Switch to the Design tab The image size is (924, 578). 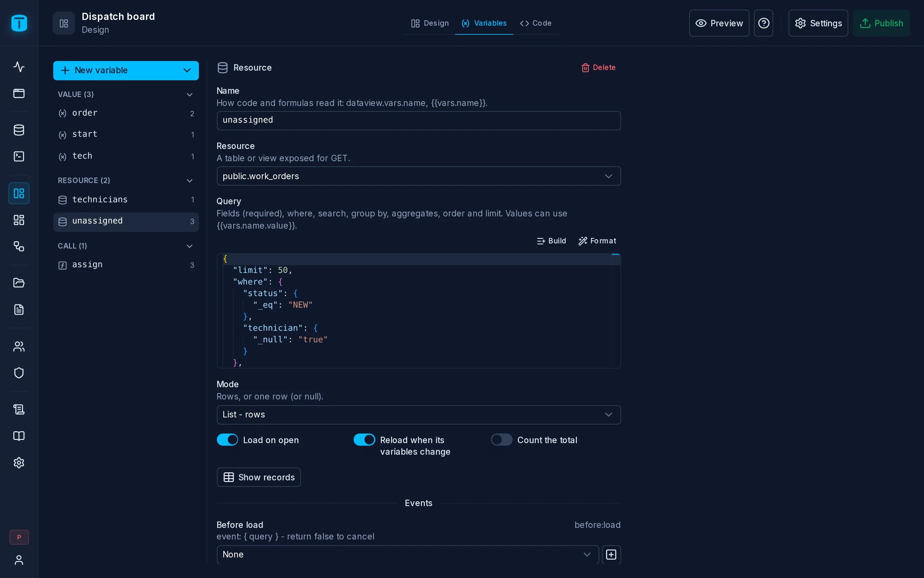point(430,23)
